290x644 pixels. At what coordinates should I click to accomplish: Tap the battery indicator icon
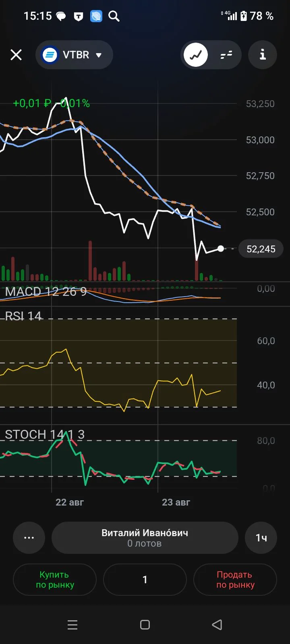[244, 16]
